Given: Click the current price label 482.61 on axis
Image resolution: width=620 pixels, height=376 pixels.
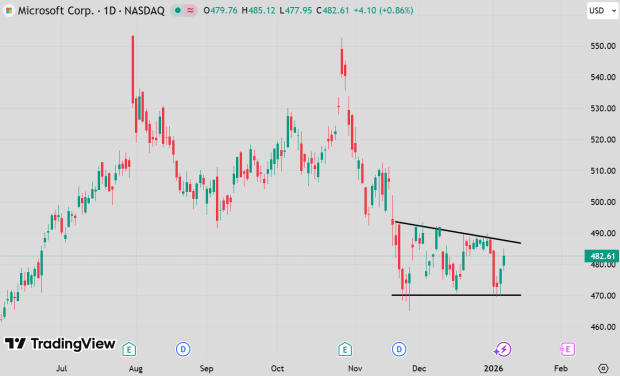Looking at the screenshot, I should pos(602,256).
